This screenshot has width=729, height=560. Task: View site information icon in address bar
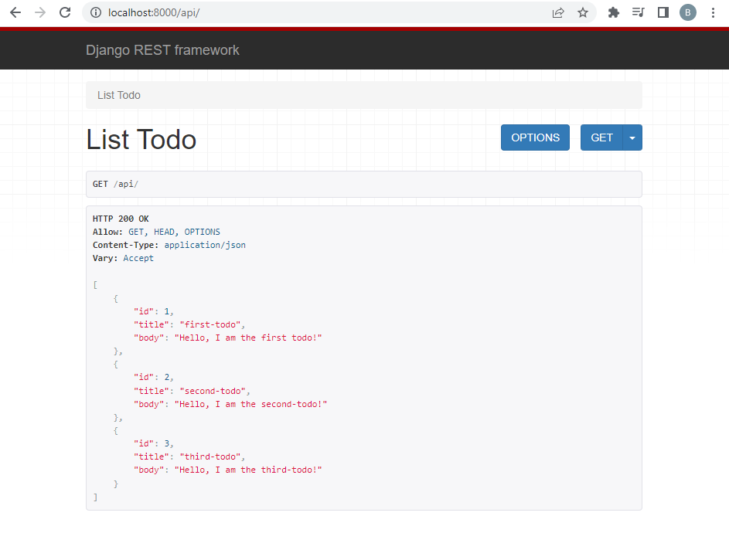point(96,13)
